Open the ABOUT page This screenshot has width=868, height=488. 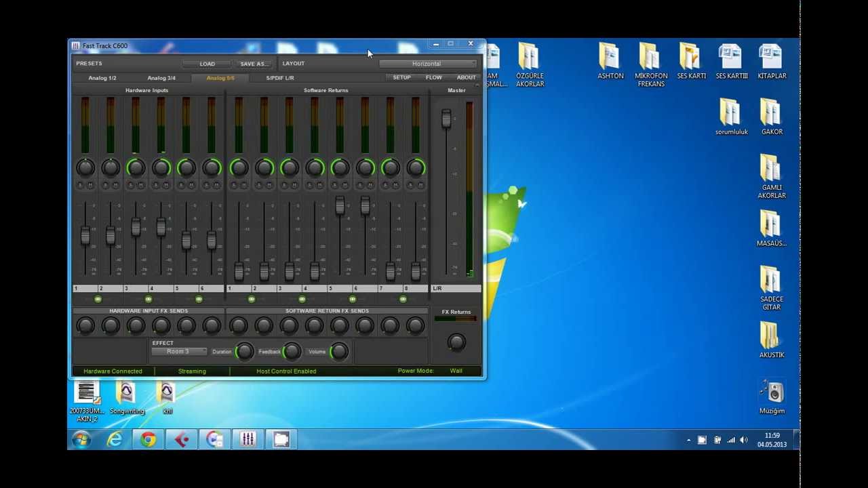pyautogui.click(x=467, y=77)
